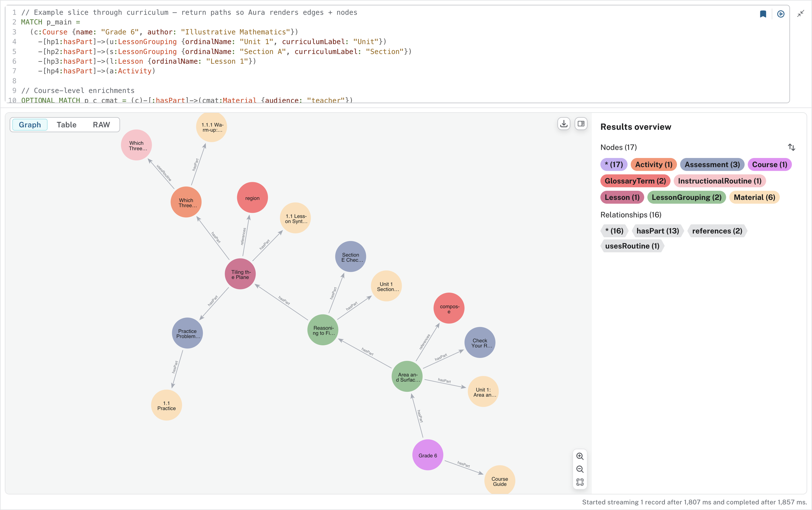Click the download results icon

[x=564, y=124]
